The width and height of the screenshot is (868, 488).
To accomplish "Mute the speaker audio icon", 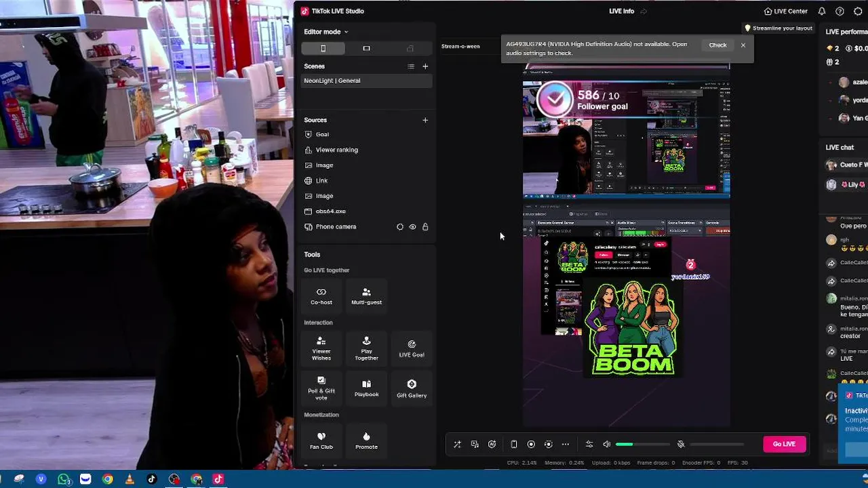I will (x=607, y=445).
